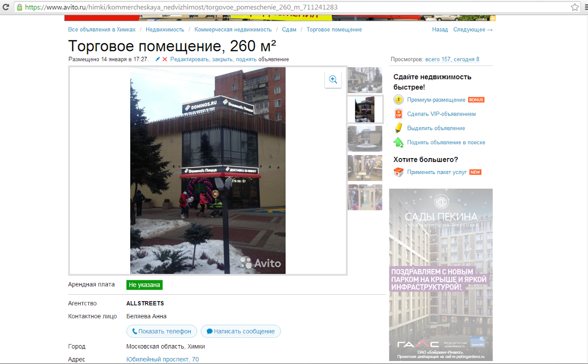The height and width of the screenshot is (364, 588).
Task: Open the photo zoom magnifier icon
Action: pos(333,79)
